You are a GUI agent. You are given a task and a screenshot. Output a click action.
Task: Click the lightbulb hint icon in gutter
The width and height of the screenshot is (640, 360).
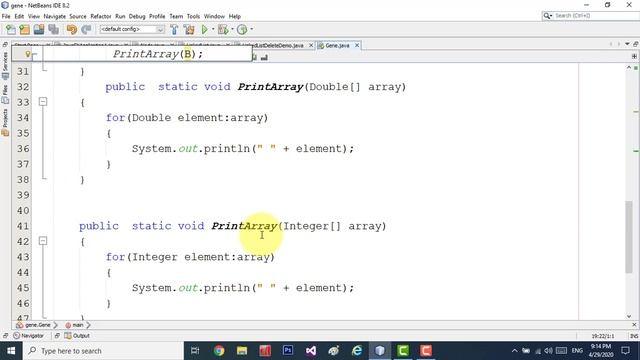tap(28, 54)
